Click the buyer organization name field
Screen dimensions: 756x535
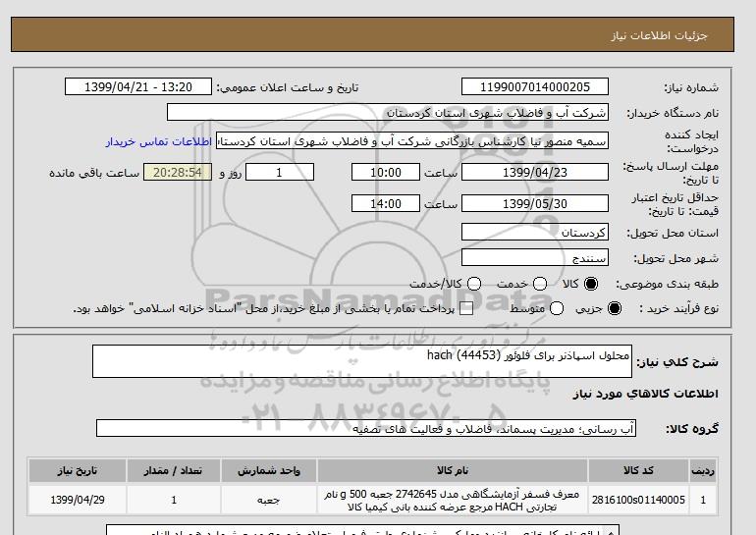tap(388, 113)
